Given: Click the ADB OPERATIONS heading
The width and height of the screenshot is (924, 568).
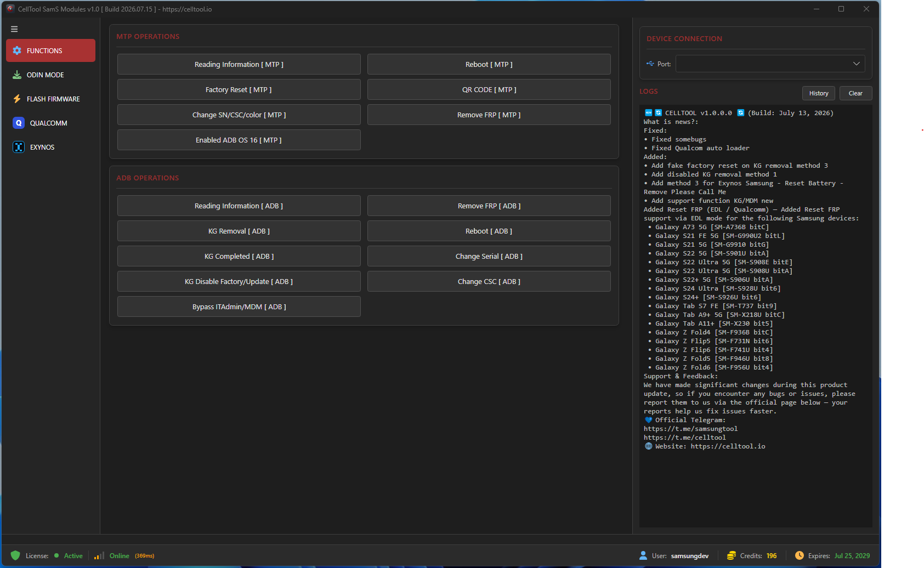Looking at the screenshot, I should (148, 178).
